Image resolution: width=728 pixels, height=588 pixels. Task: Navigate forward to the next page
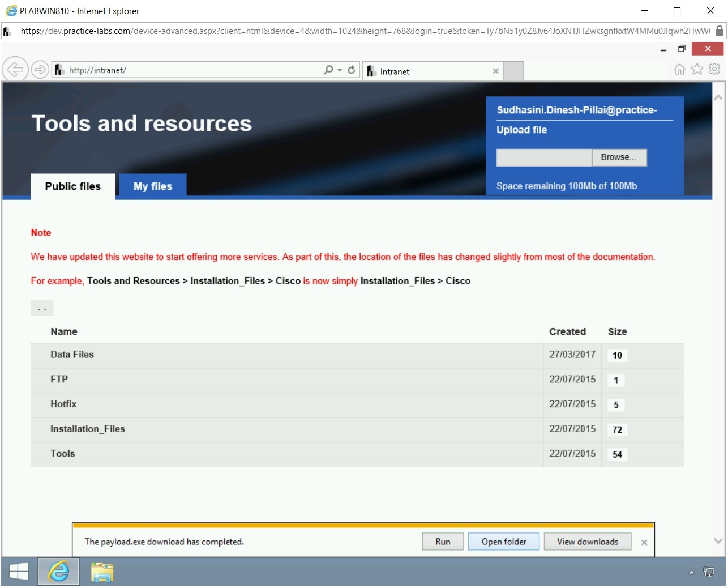tap(40, 69)
